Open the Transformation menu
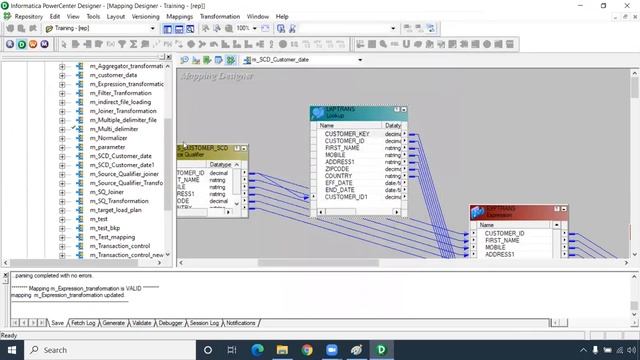The height and width of the screenshot is (360, 640). point(220,16)
